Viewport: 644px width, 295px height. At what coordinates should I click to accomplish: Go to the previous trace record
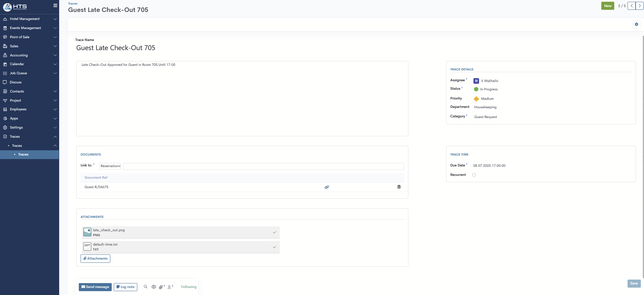[631, 6]
